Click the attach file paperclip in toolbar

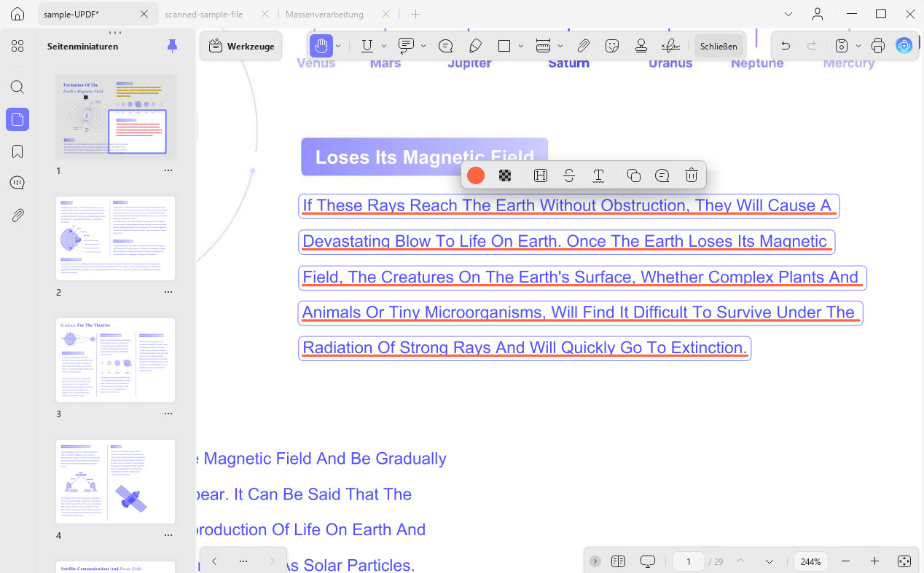coord(583,46)
